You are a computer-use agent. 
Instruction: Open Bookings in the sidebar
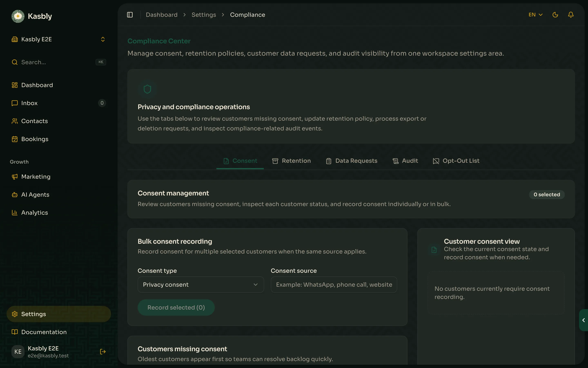[59, 139]
